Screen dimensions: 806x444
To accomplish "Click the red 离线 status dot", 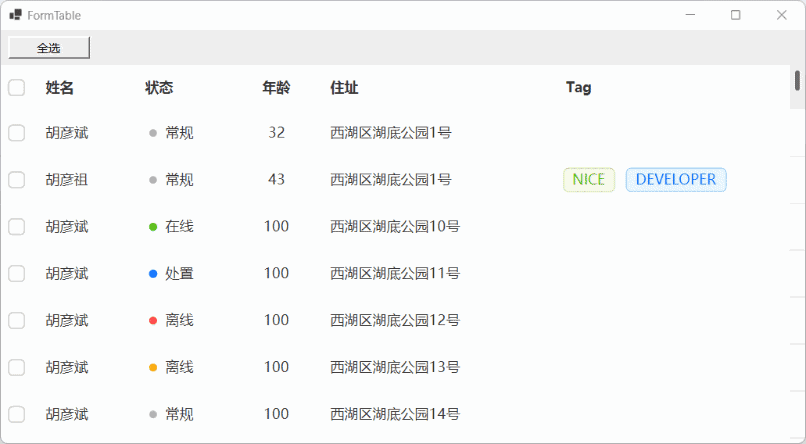I will coord(153,321).
